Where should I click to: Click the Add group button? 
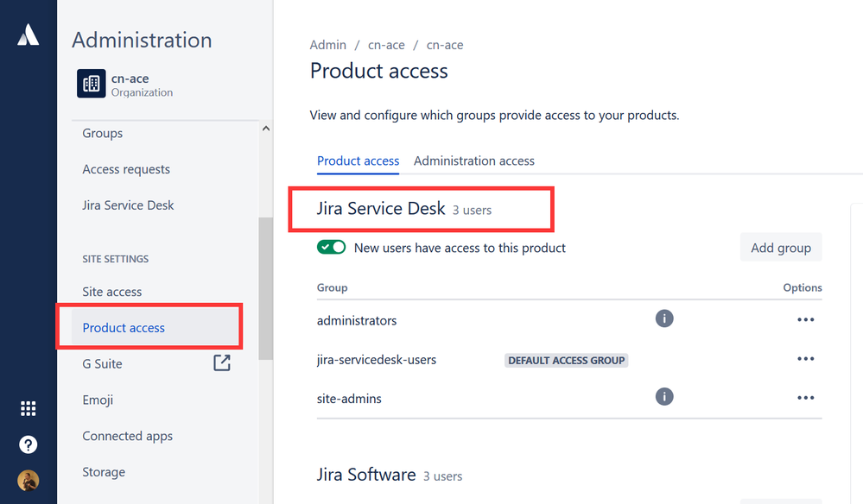pos(781,248)
